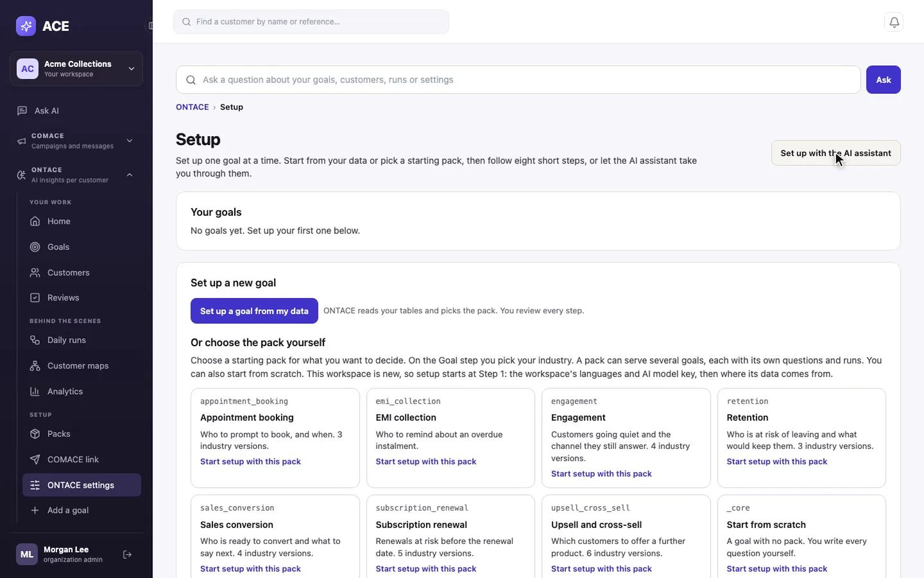Focus the find a customer search field
This screenshot has width=924, height=578.
pyautogui.click(x=311, y=22)
